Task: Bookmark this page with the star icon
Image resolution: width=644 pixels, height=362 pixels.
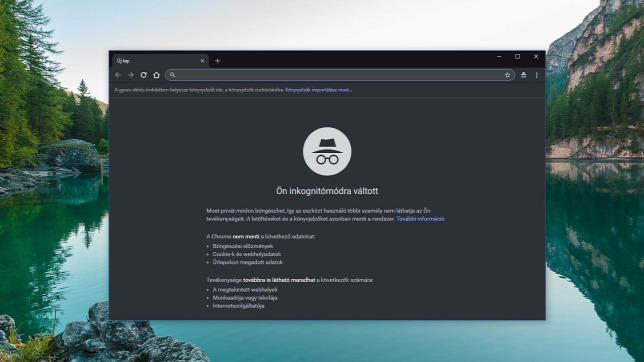Action: click(x=507, y=75)
